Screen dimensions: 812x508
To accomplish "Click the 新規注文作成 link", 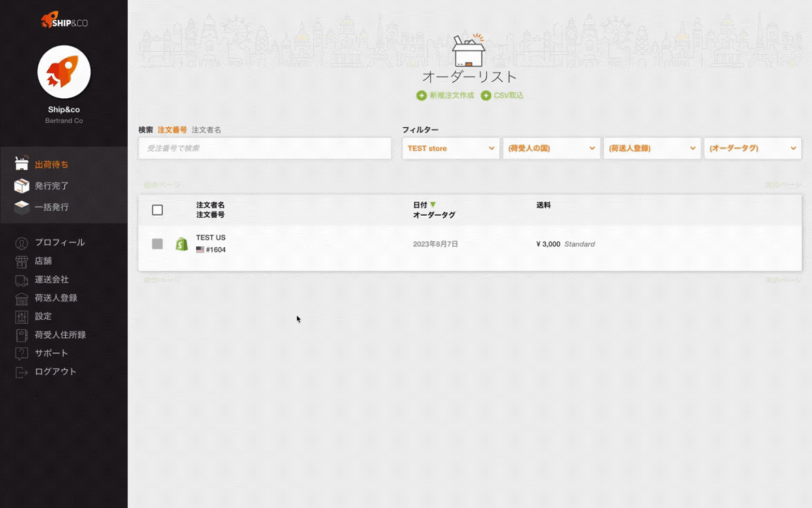I will (x=452, y=95).
